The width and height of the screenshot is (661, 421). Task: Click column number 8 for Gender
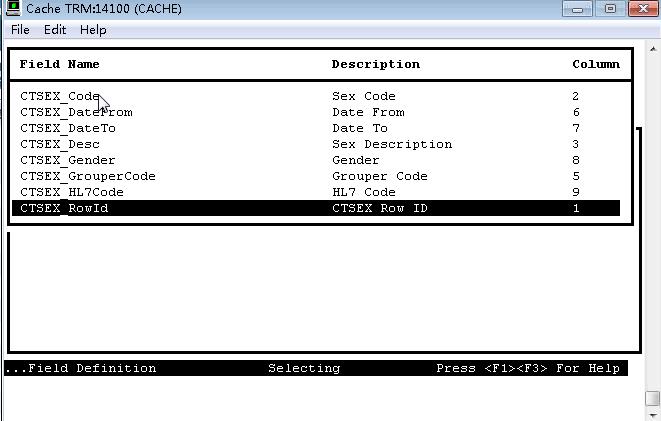(576, 160)
